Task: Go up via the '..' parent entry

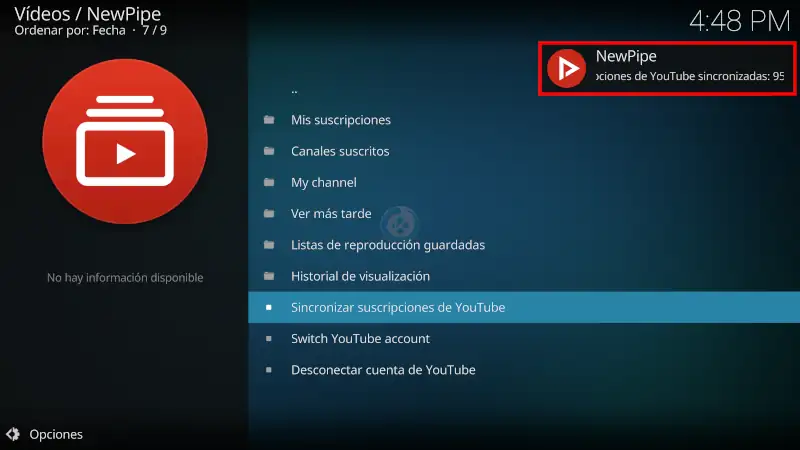Action: [524, 90]
